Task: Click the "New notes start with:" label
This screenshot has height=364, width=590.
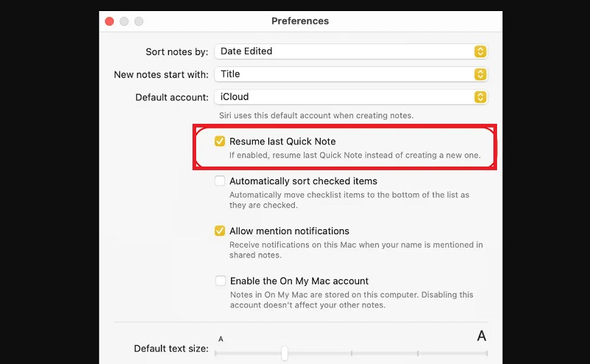Action: [161, 75]
